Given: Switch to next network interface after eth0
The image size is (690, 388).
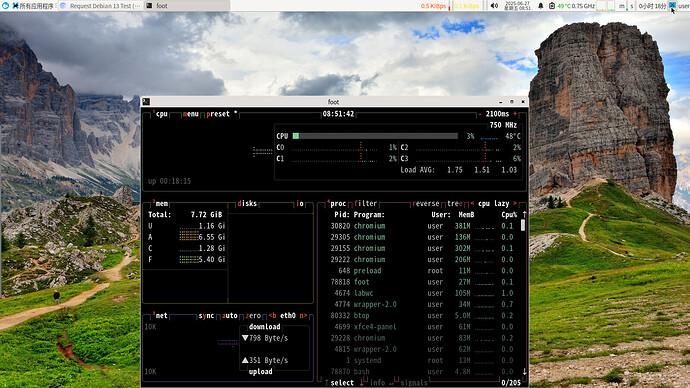Looking at the screenshot, I should click(x=303, y=315).
